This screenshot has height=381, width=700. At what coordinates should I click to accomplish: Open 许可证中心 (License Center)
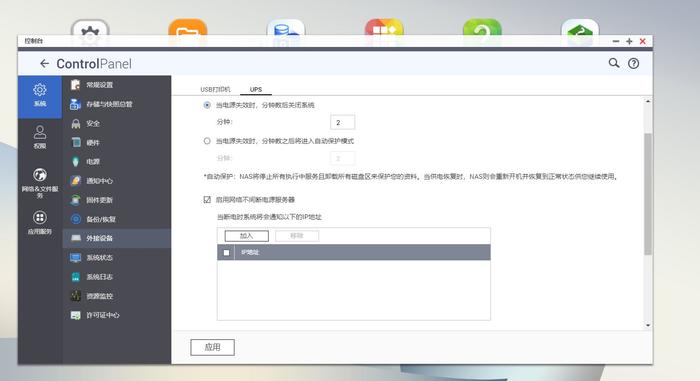[x=116, y=315]
